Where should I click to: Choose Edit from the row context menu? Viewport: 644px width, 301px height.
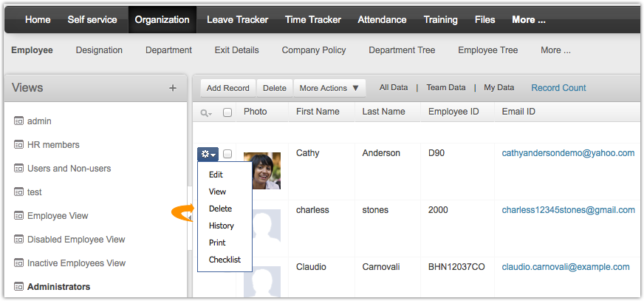[x=216, y=175]
